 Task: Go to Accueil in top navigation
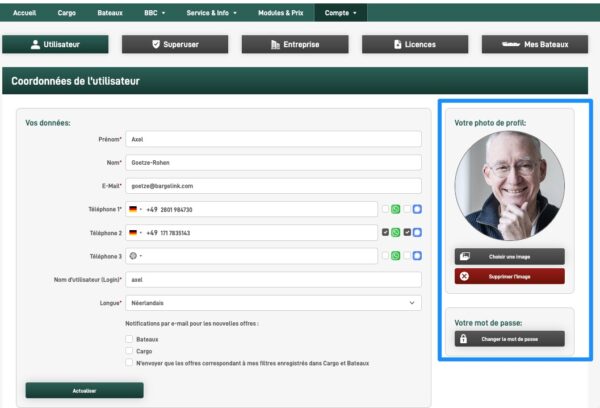click(x=24, y=13)
